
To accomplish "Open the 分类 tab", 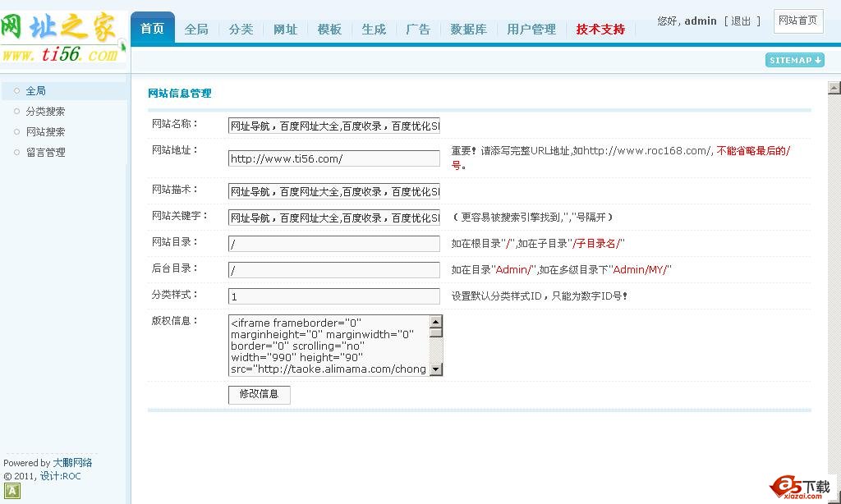I will 241,29.
